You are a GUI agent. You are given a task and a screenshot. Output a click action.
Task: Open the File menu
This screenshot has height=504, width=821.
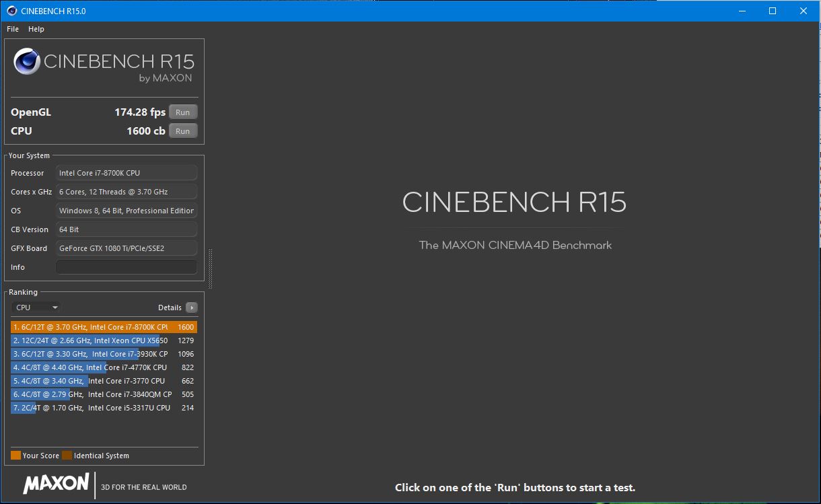[13, 29]
